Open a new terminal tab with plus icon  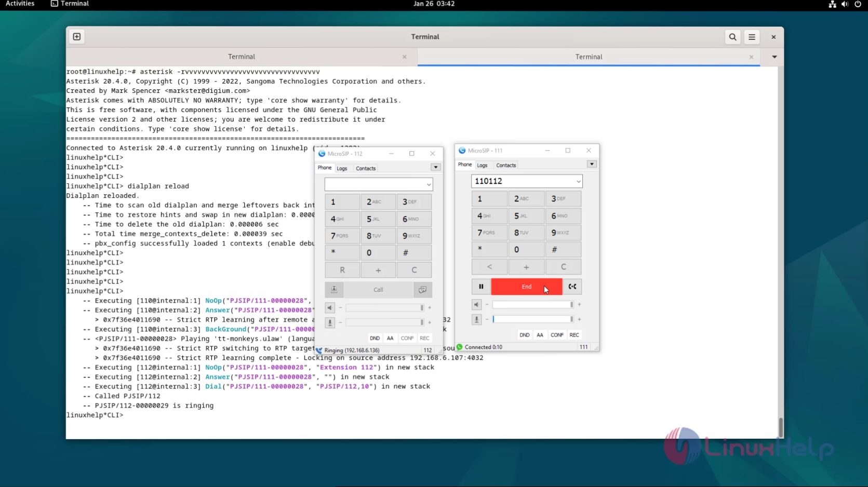(77, 37)
